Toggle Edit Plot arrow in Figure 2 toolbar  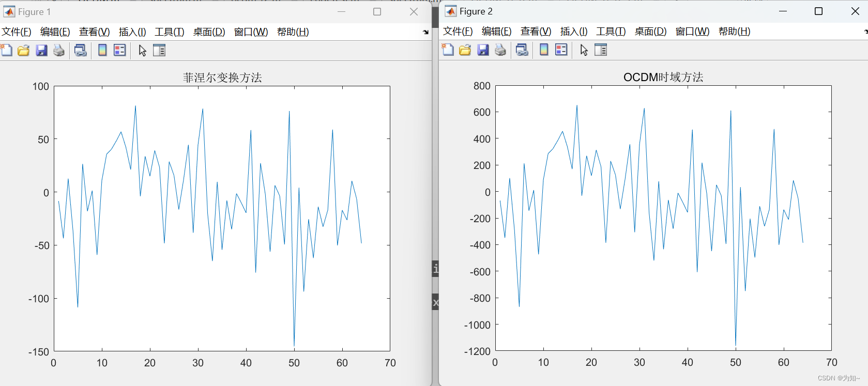[584, 50]
